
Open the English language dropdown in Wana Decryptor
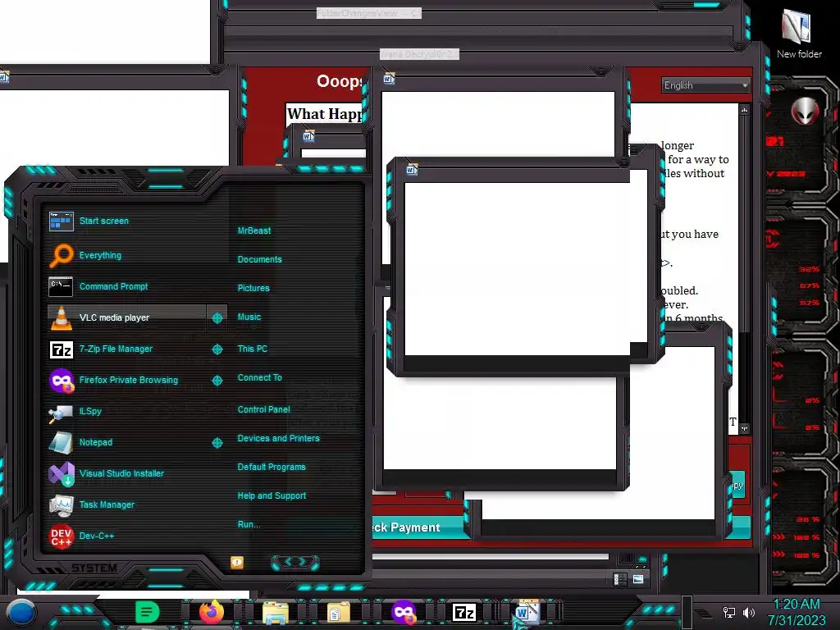tap(705, 85)
